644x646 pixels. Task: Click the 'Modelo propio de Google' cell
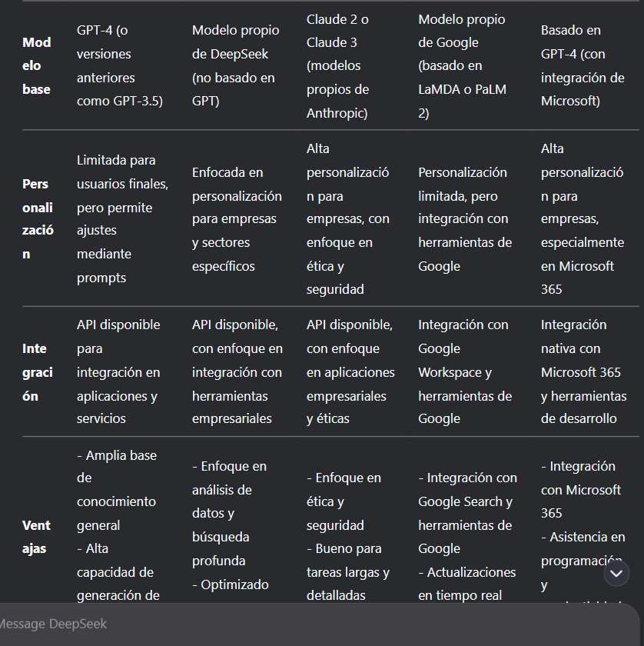[463, 66]
